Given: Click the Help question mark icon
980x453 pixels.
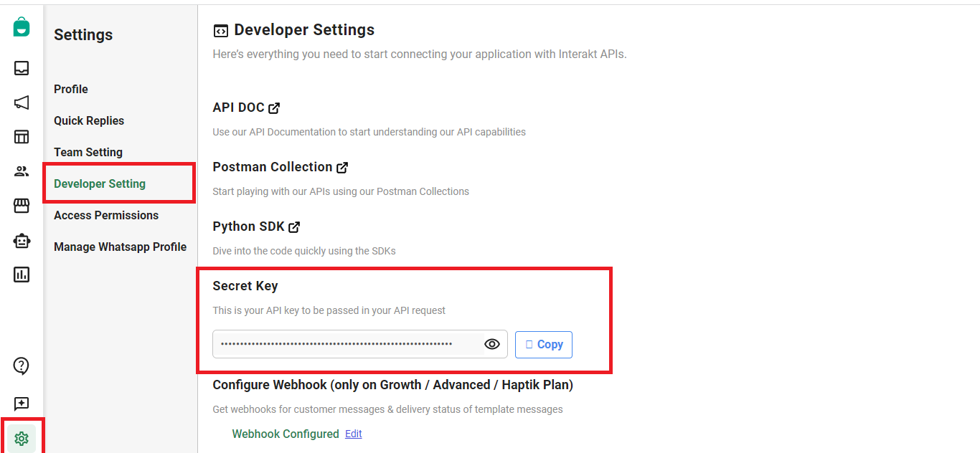Looking at the screenshot, I should coord(22,366).
